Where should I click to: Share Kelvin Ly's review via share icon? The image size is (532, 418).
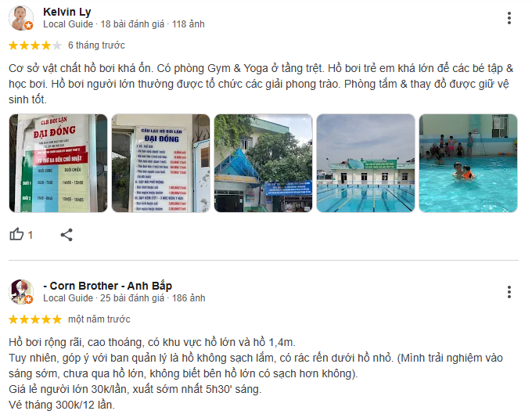66,235
